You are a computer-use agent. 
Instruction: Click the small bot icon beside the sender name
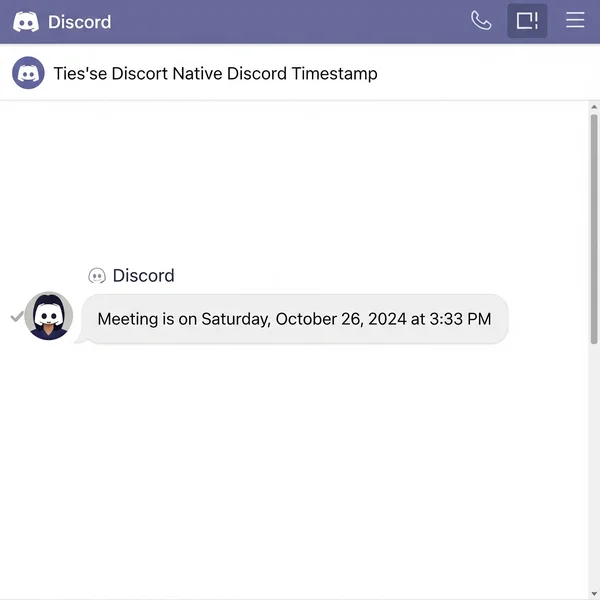pyautogui.click(x=97, y=276)
